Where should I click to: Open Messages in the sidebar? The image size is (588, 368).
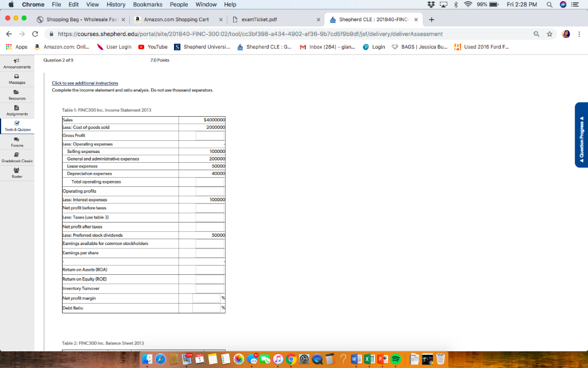[17, 79]
